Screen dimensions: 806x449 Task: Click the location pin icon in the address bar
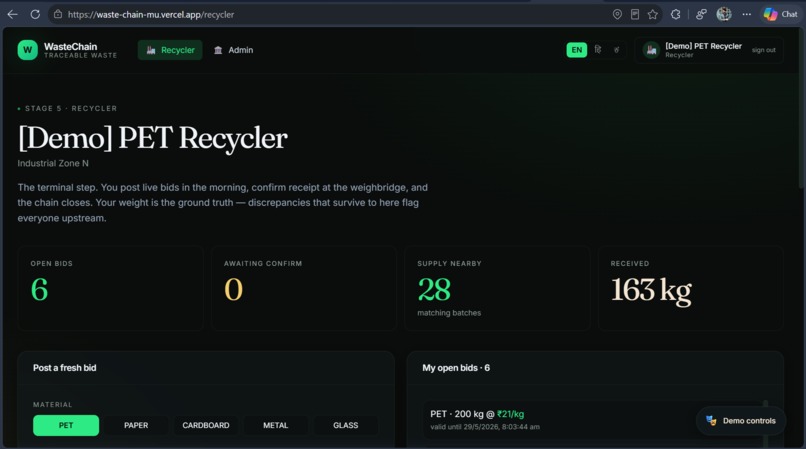[x=617, y=14]
